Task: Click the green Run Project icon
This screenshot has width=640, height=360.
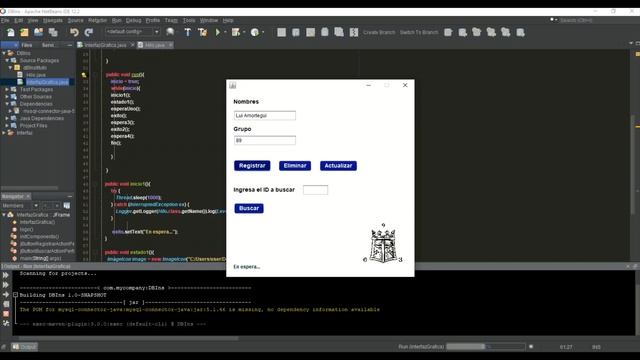Action: [218, 32]
